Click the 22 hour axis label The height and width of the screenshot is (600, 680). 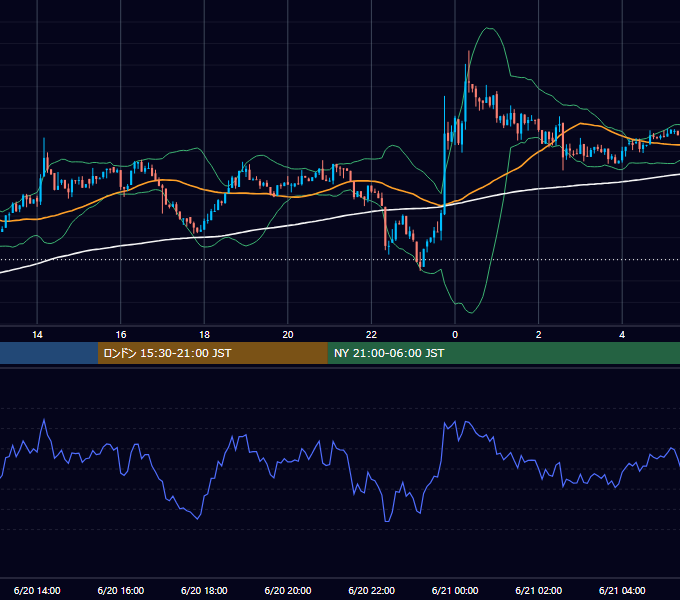tap(371, 335)
